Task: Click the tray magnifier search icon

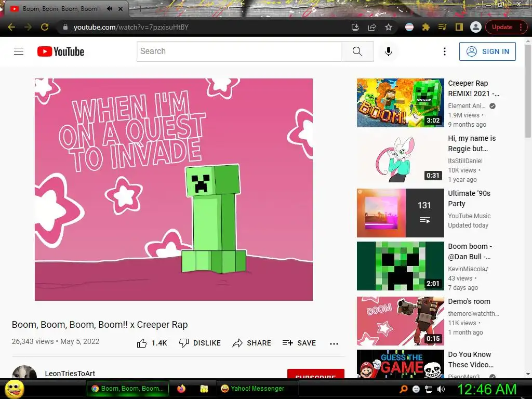Action: click(x=404, y=389)
